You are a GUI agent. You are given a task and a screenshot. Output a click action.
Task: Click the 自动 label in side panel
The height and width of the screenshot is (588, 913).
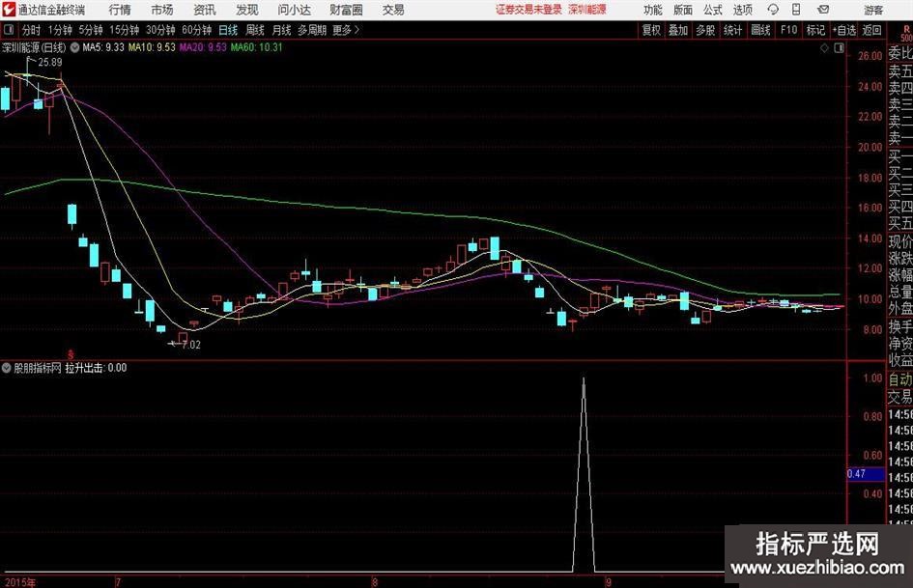900,379
